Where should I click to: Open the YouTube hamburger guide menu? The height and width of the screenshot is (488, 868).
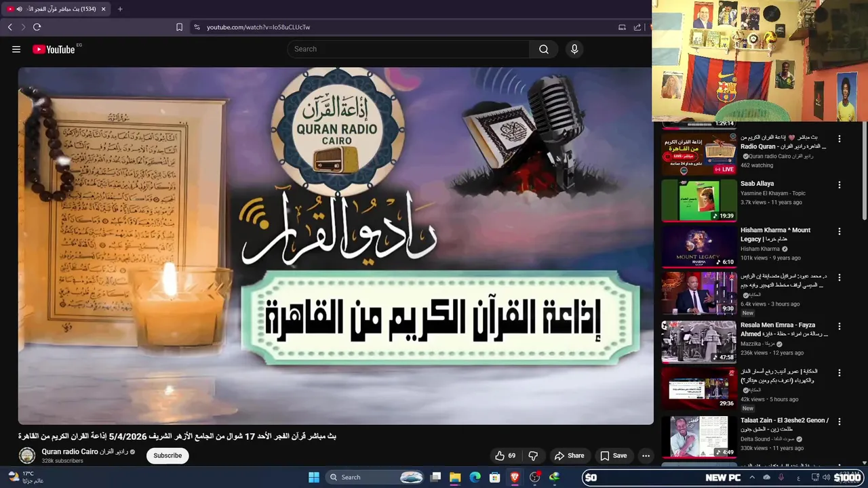pyautogui.click(x=16, y=49)
